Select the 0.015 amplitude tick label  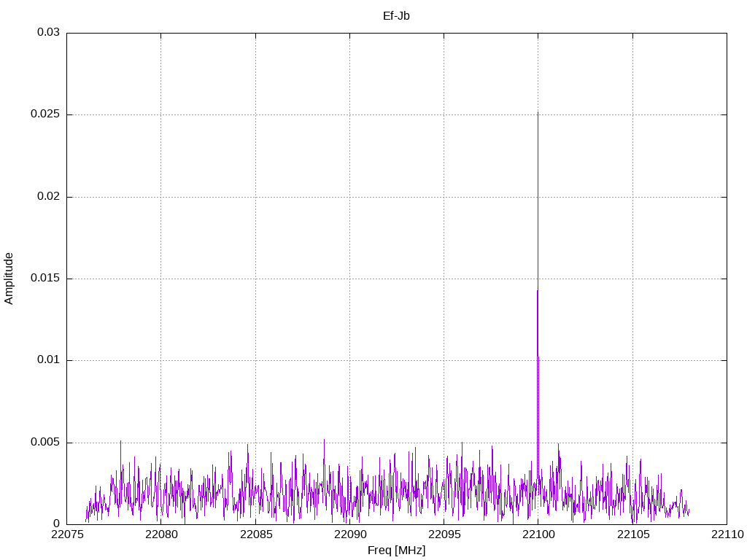tap(44, 279)
